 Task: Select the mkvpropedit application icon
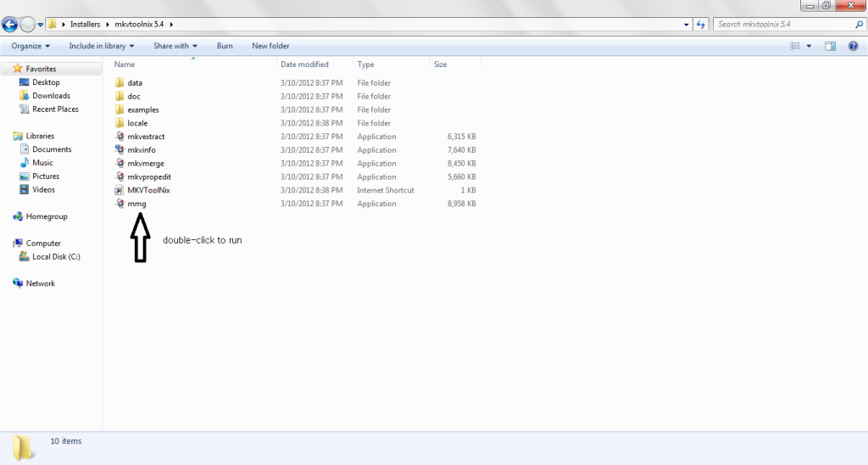tap(120, 176)
